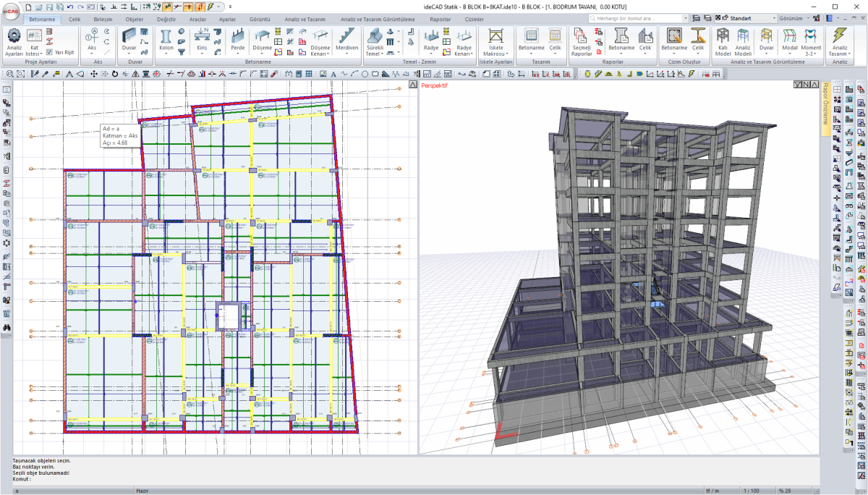868x495 pixels.
Task: Click the Rapor Önizleme side panel tab
Action: coord(825,103)
